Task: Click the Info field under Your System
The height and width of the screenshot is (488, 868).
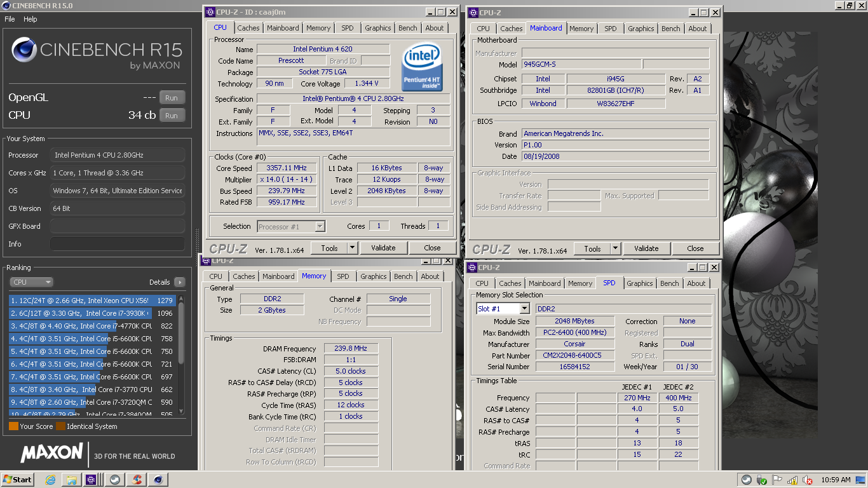Action: click(x=118, y=244)
